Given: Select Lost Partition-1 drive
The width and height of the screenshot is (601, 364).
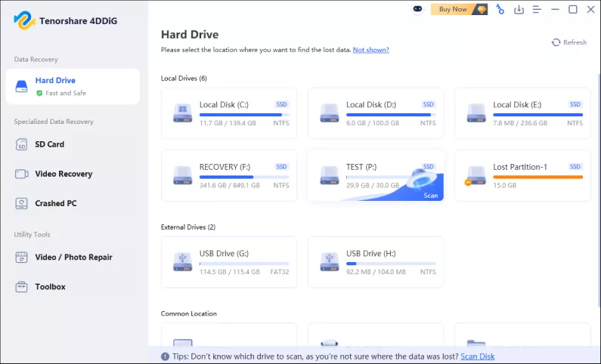Looking at the screenshot, I should [522, 176].
